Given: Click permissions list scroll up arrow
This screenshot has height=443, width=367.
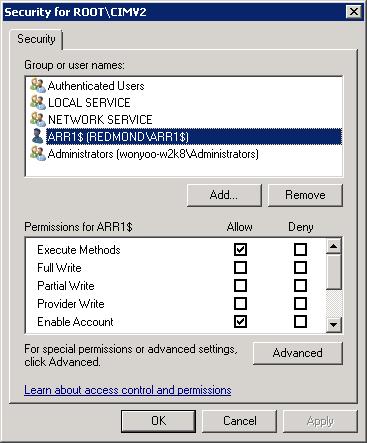Looking at the screenshot, I should click(x=334, y=247).
